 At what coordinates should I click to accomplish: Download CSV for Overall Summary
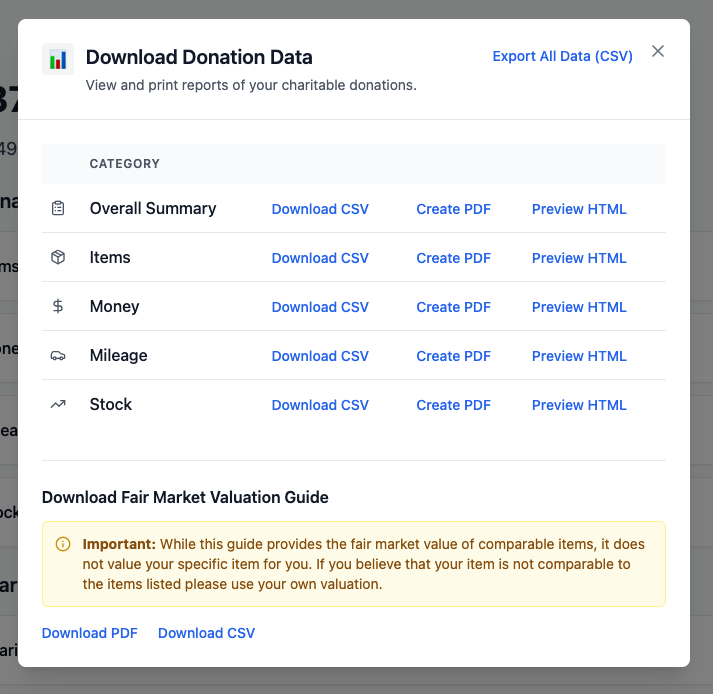[x=320, y=209]
